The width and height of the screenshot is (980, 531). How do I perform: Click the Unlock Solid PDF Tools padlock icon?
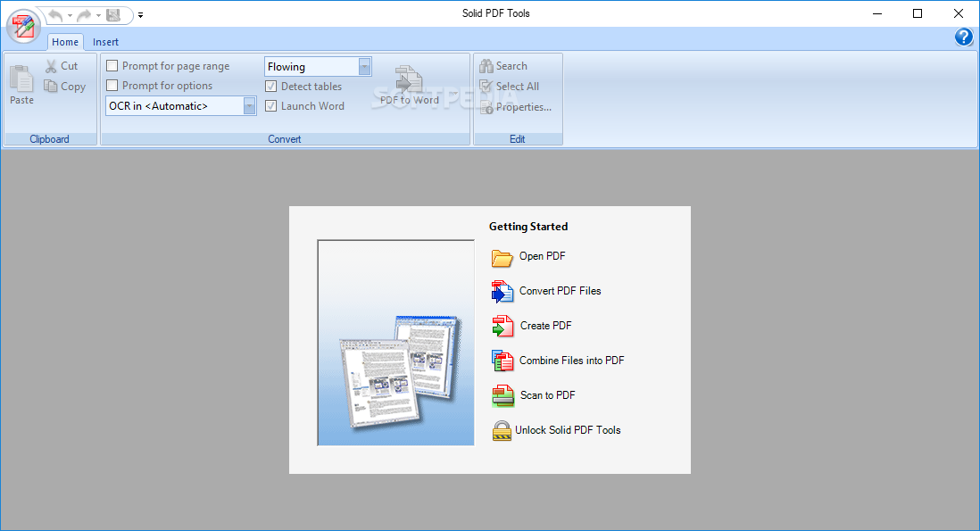click(502, 430)
